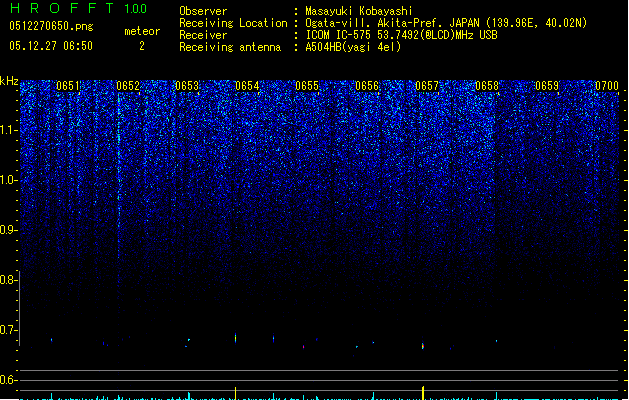
Task: Click the meteor echo at 0654
Action: tap(235, 338)
